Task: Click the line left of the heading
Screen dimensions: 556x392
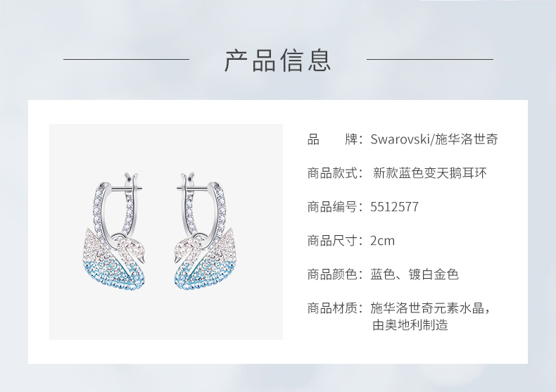Action: tap(126, 60)
